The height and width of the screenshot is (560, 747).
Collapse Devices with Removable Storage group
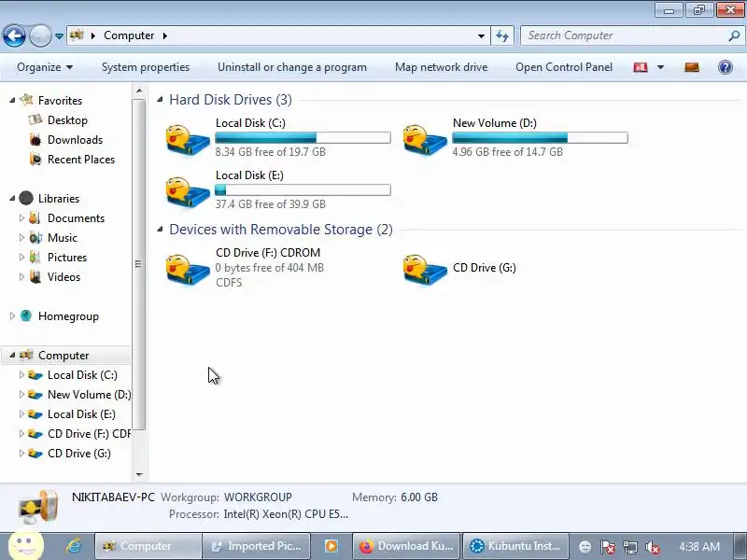tap(161, 229)
